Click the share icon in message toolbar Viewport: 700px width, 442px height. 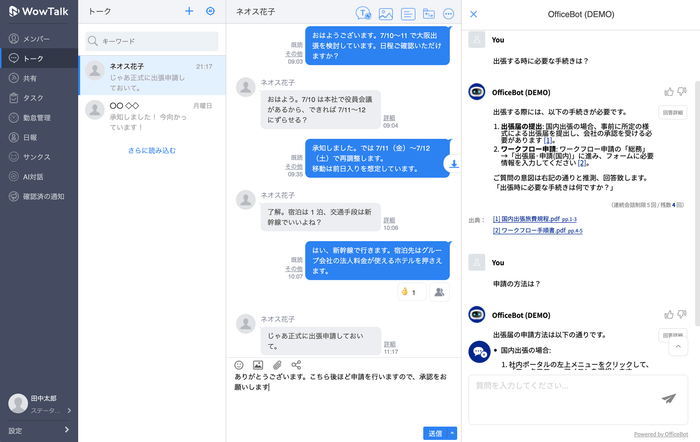(296, 365)
